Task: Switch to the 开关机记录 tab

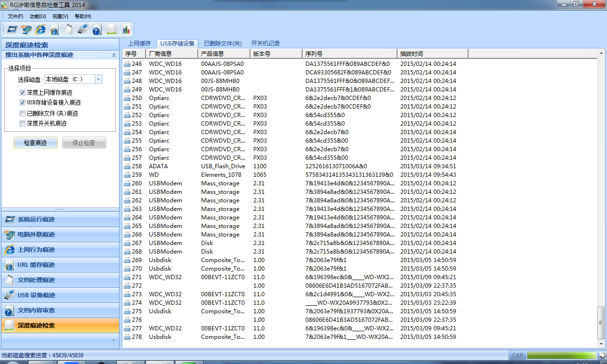Action: (266, 43)
